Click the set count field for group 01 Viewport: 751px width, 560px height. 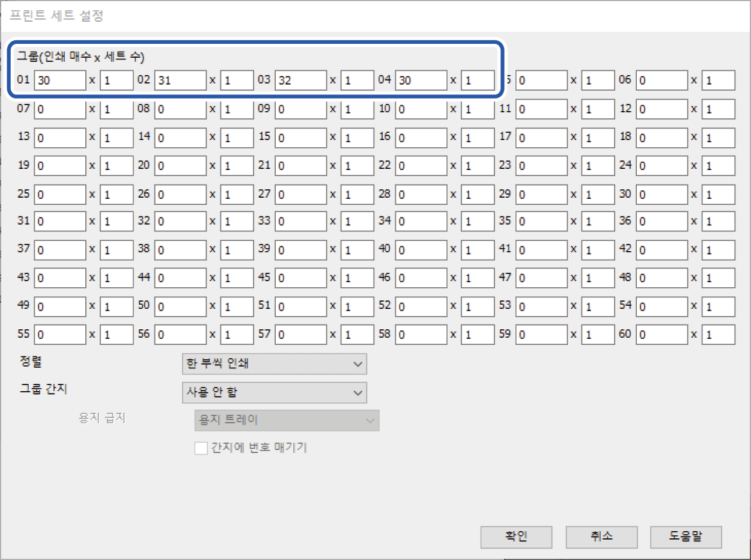click(x=117, y=81)
